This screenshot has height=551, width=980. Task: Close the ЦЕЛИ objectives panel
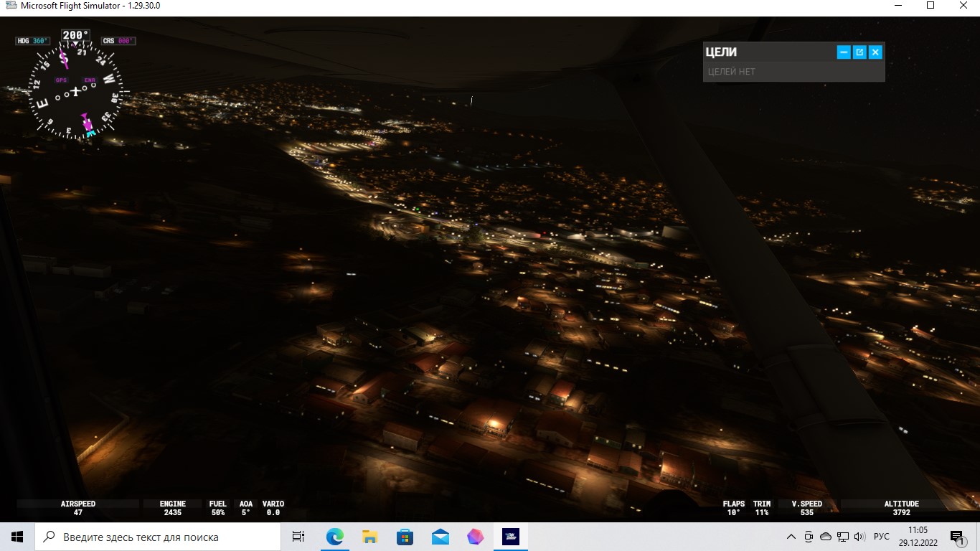875,52
